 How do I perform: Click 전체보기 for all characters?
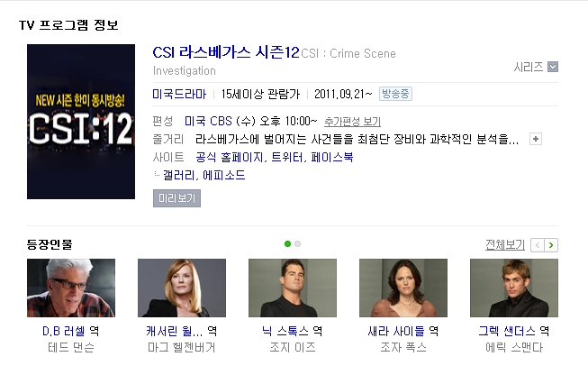click(x=505, y=245)
